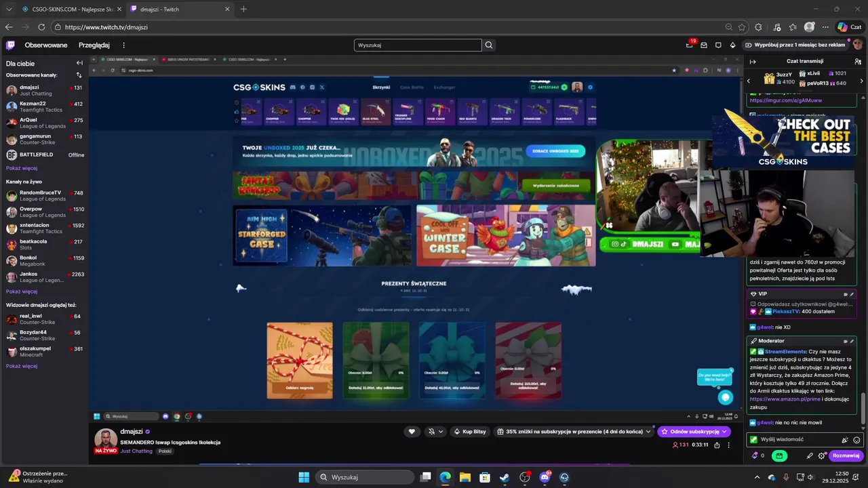Open the Przeglądaj navigation item
Viewport: 868px width, 488px height.
(x=94, y=45)
